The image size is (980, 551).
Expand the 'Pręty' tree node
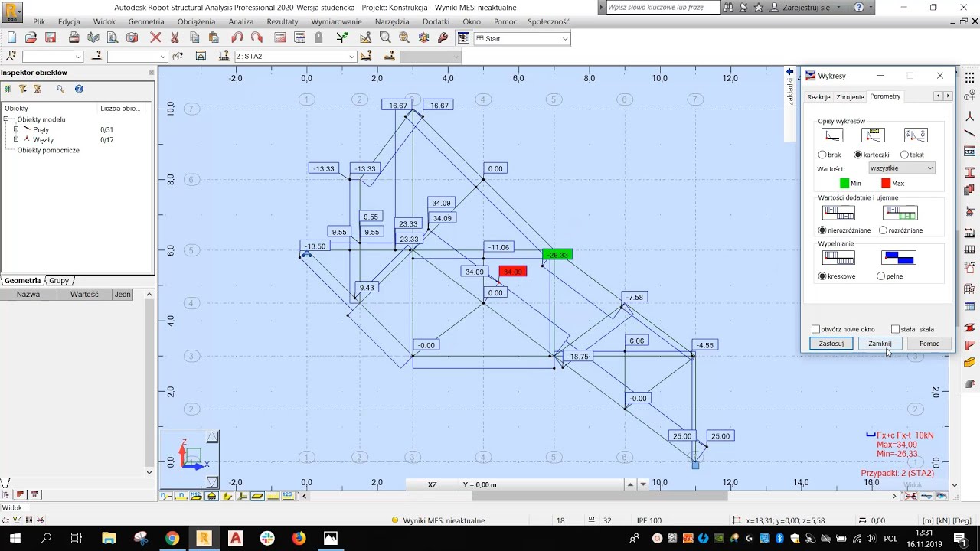pos(16,129)
